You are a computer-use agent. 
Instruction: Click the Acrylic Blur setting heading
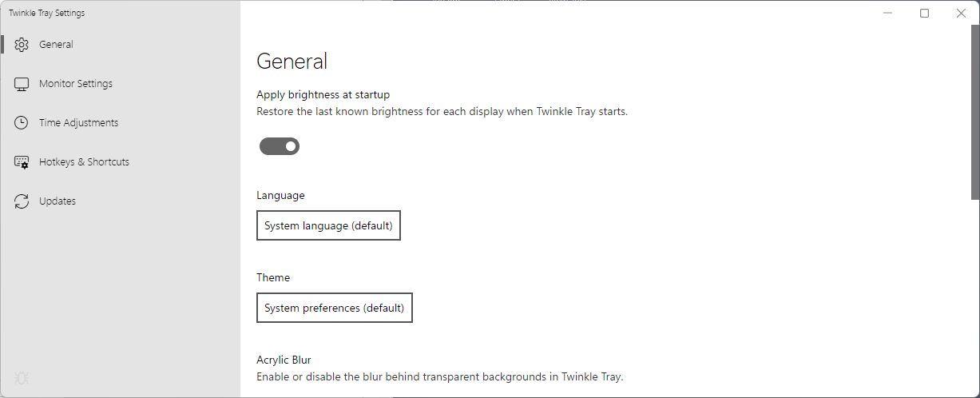click(284, 360)
